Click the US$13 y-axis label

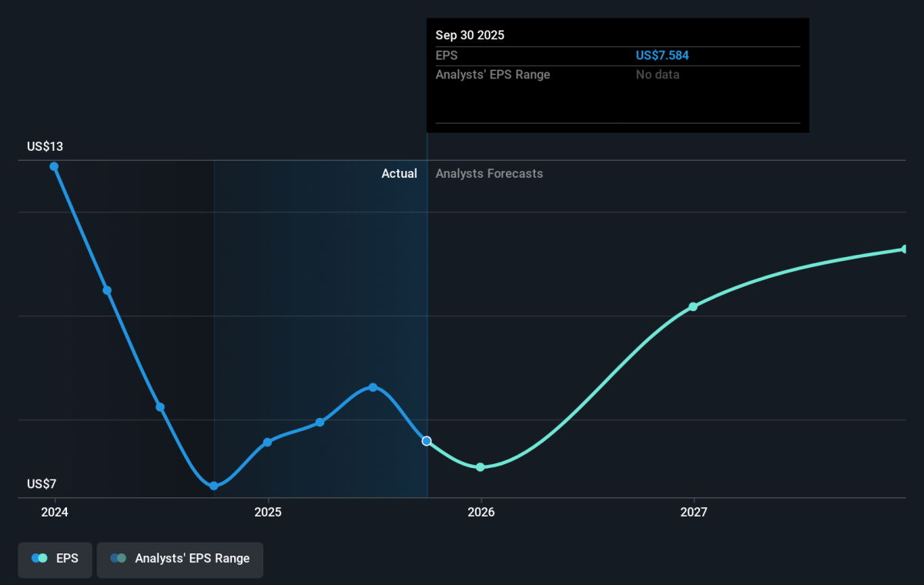(x=45, y=146)
